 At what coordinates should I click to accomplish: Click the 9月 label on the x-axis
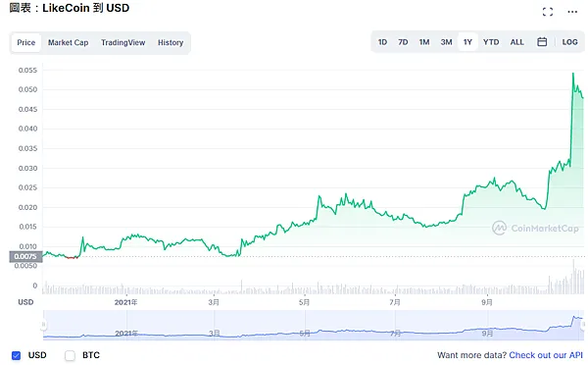(x=487, y=302)
